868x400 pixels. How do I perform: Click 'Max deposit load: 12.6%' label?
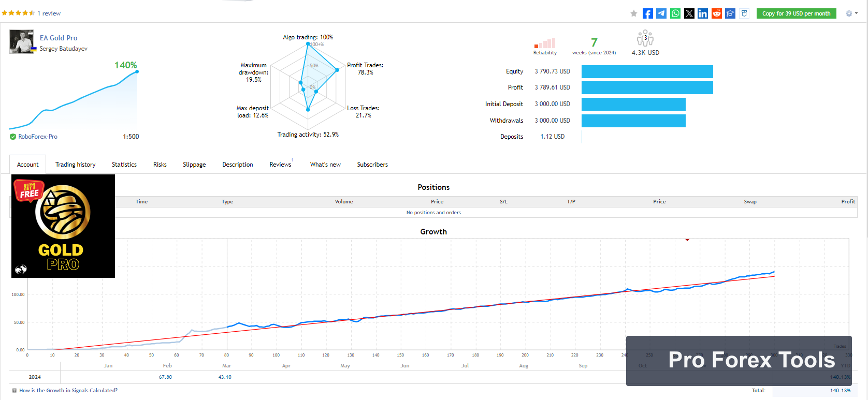tap(253, 112)
